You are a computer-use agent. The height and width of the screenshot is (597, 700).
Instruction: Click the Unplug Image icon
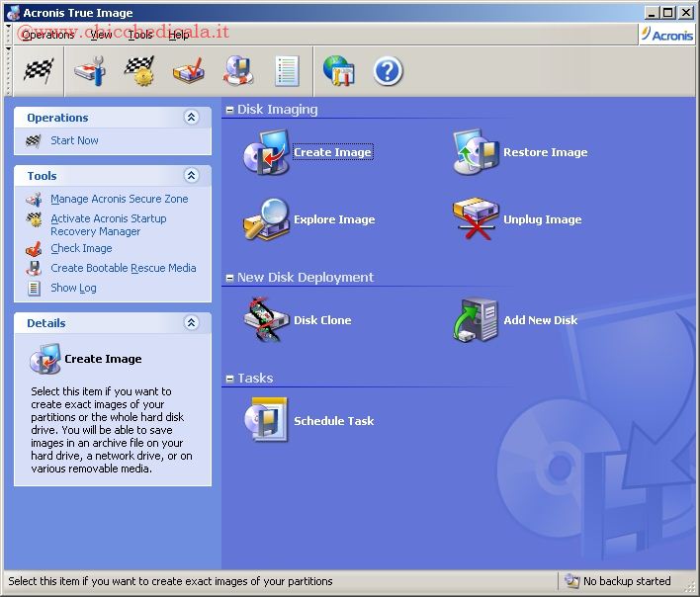pyautogui.click(x=476, y=220)
